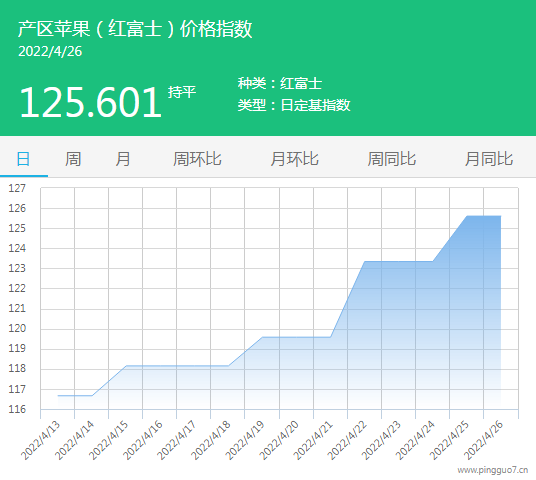Switch to the 周 weekly tab
This screenshot has height=480, width=536.
(73, 159)
